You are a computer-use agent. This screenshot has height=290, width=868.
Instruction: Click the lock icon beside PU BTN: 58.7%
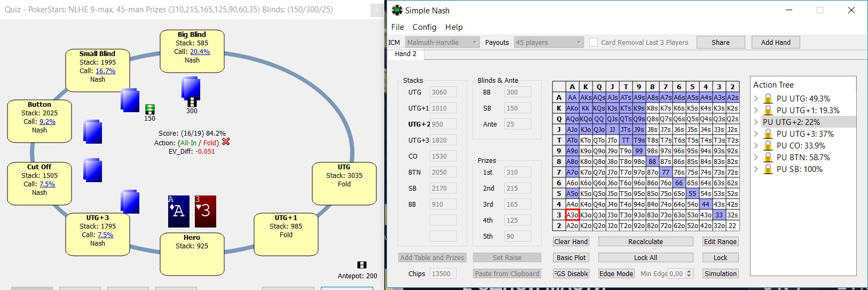click(768, 157)
